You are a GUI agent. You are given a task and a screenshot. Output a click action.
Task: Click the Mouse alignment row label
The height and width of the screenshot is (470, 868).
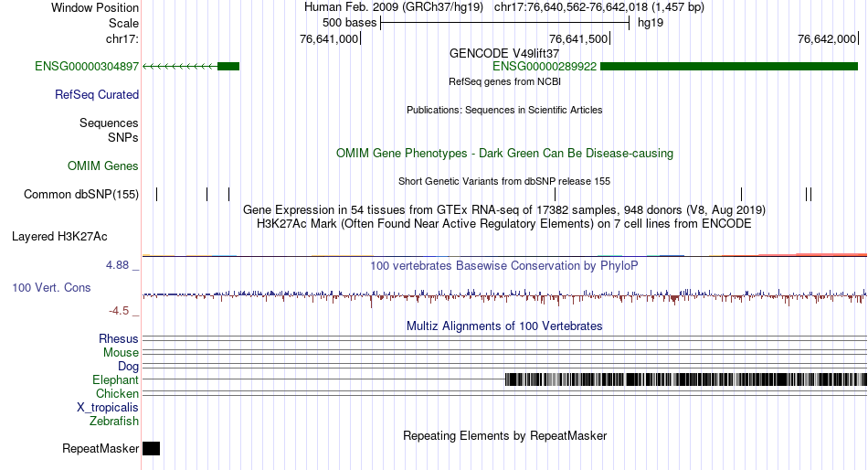coord(121,353)
